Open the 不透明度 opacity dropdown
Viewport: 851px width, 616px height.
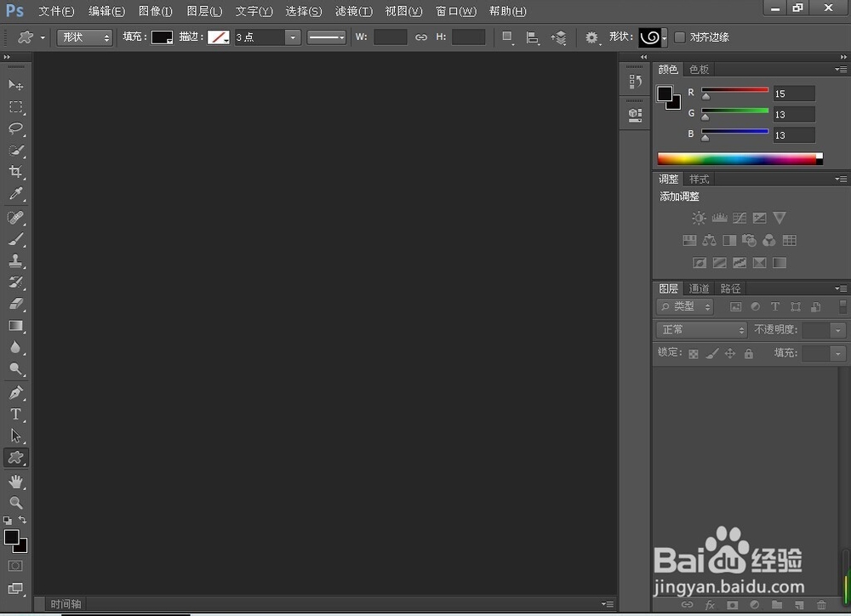point(838,330)
